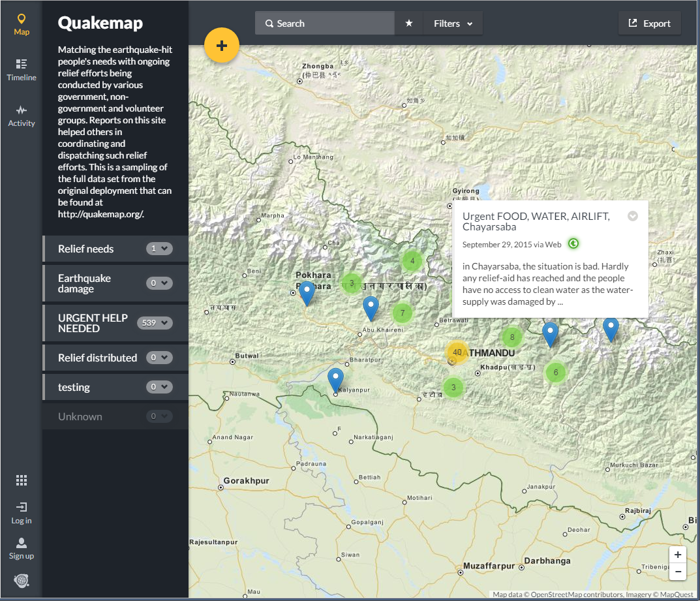Select the Earthquake damage category
The image size is (700, 601).
84,283
